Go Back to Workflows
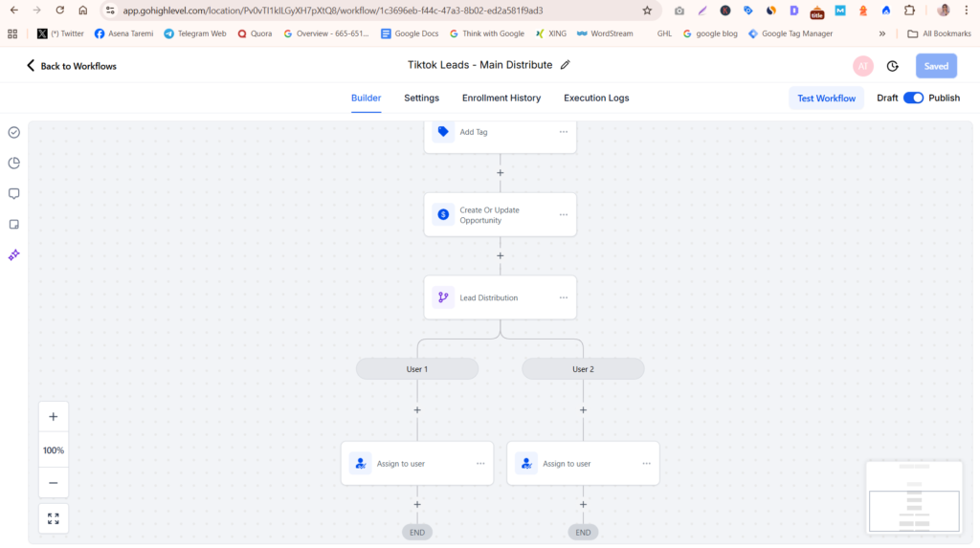Screen dimensions: 980x548 (71, 66)
